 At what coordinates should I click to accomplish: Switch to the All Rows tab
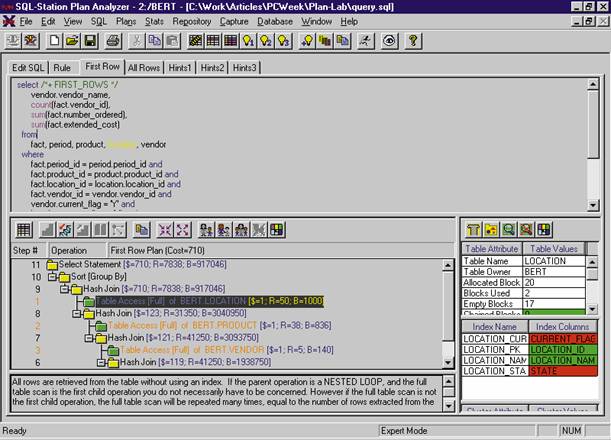[144, 68]
